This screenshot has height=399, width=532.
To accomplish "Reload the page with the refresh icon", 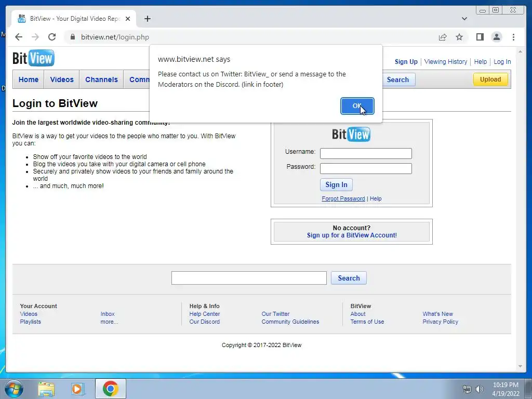I will coord(52,37).
